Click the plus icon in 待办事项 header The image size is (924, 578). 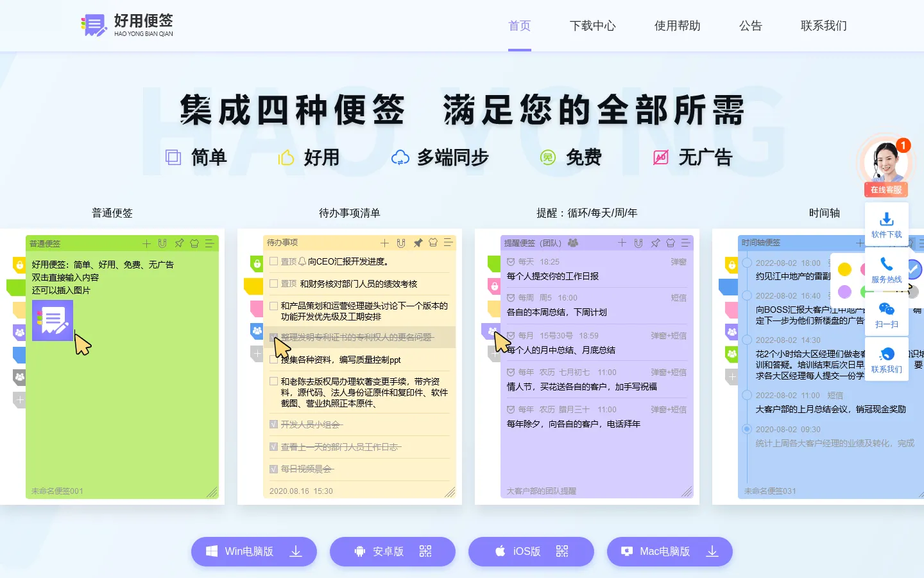[384, 243]
